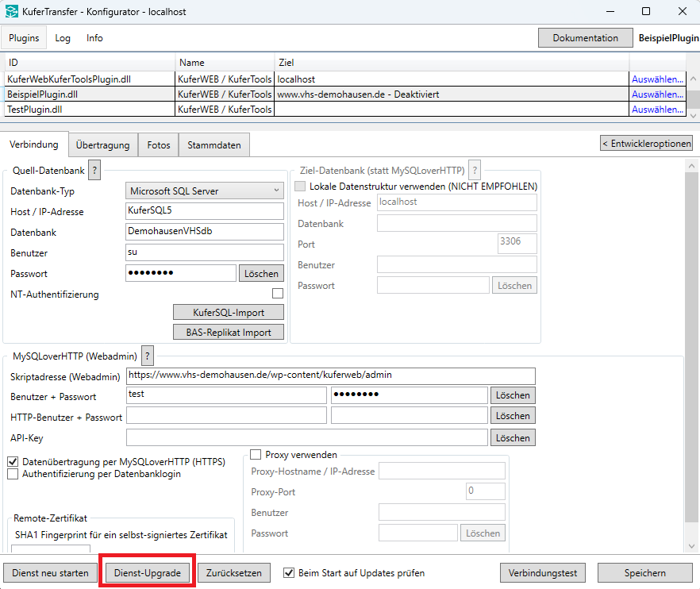Toggle Beim Start auf Updates prüfen checkbox
The width and height of the screenshot is (700, 589).
[289, 572]
